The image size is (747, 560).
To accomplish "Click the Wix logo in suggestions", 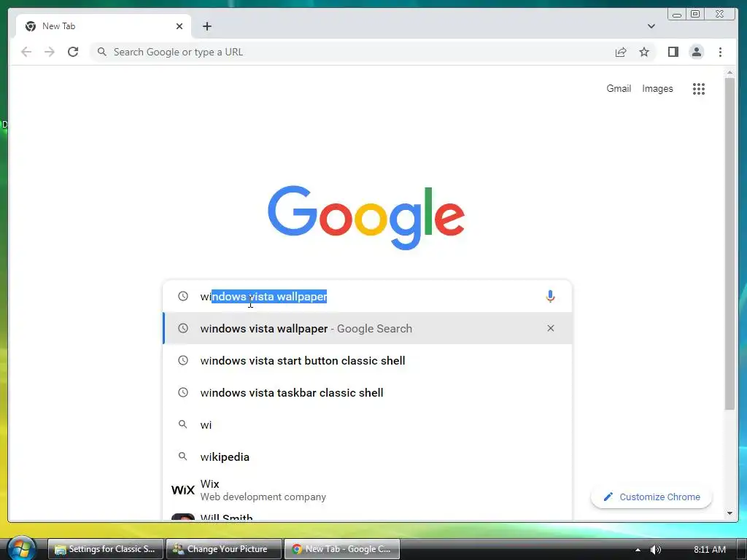I will (x=183, y=489).
